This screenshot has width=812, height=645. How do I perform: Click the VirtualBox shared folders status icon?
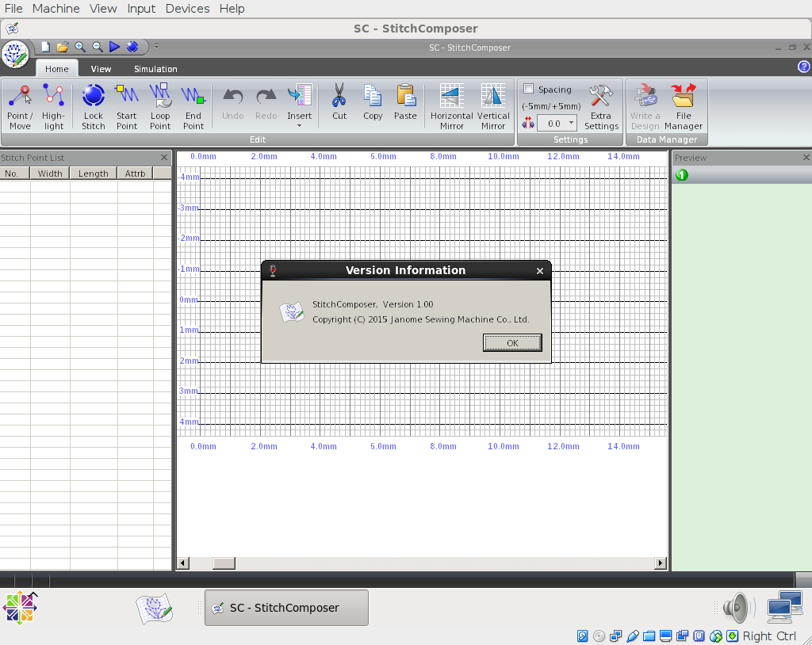pos(649,636)
